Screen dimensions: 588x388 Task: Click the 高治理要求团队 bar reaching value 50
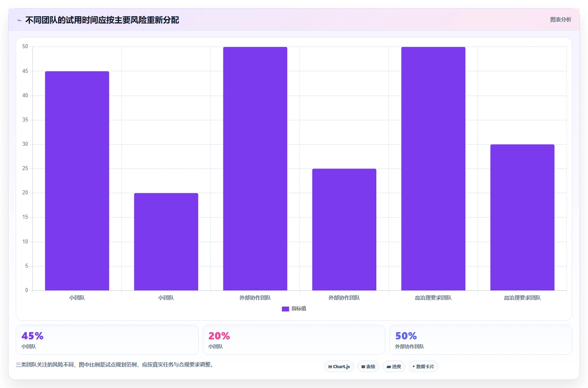(x=433, y=168)
